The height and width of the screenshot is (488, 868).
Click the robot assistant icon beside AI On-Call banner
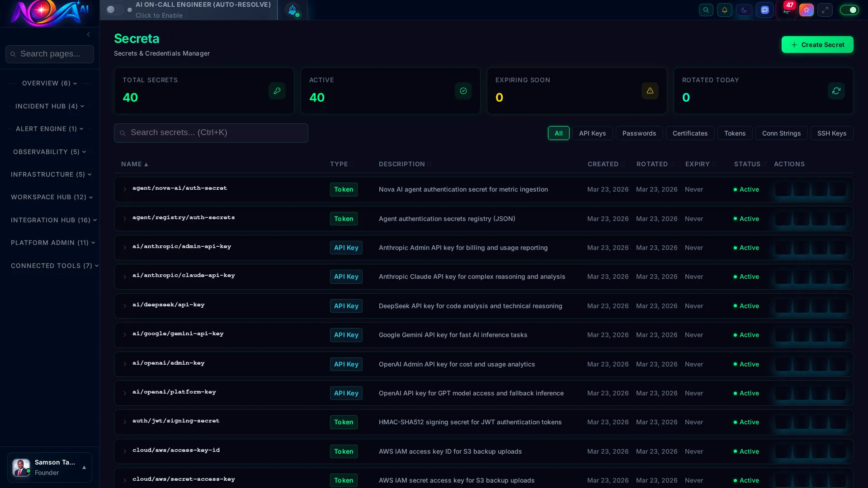coord(293,10)
